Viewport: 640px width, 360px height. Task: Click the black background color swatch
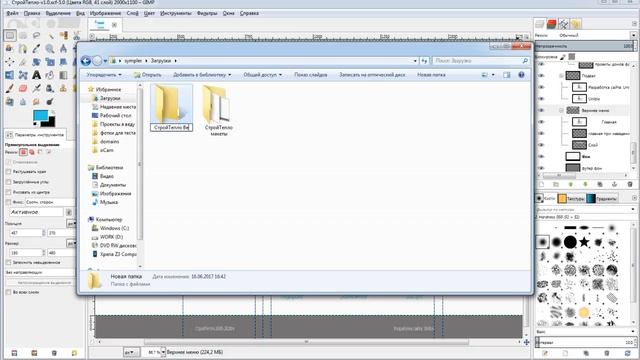(x=50, y=122)
